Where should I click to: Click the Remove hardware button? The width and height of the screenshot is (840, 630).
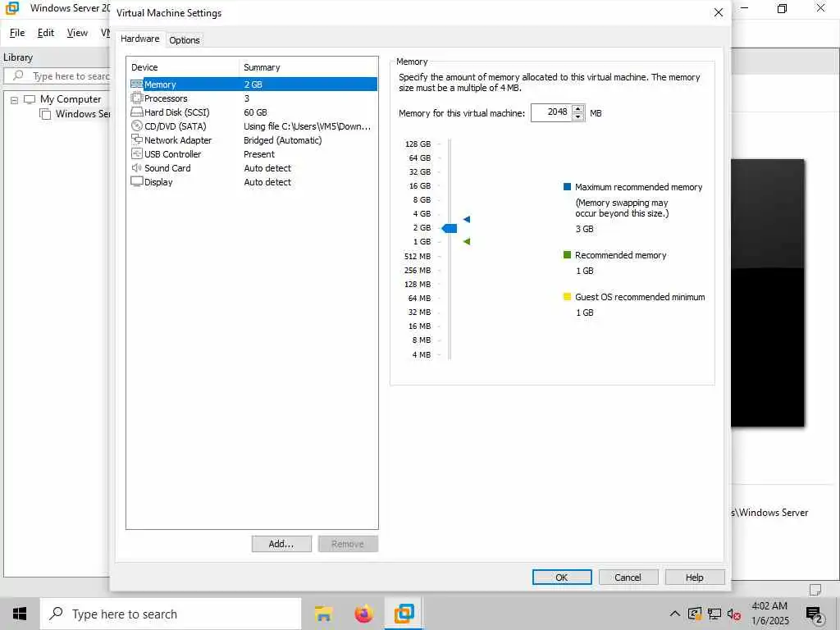point(348,544)
